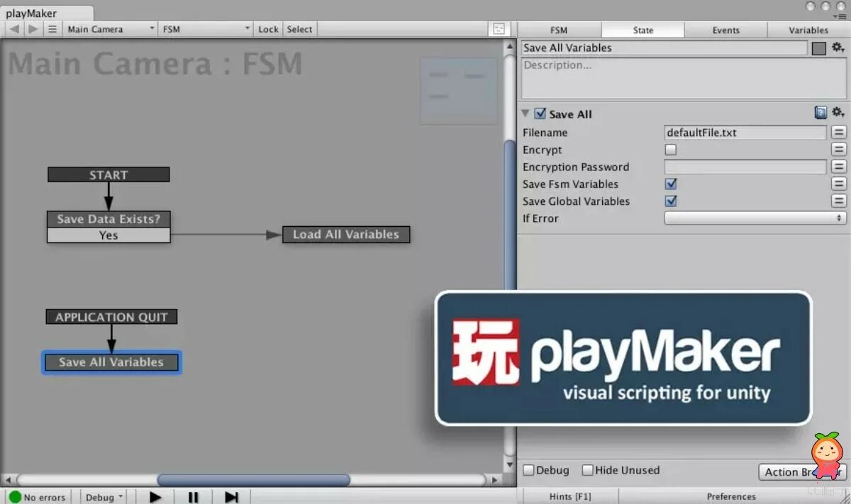Click the graph horizontal scrollbar thumb
Image resolution: width=851 pixels, height=504 pixels.
tap(253, 480)
